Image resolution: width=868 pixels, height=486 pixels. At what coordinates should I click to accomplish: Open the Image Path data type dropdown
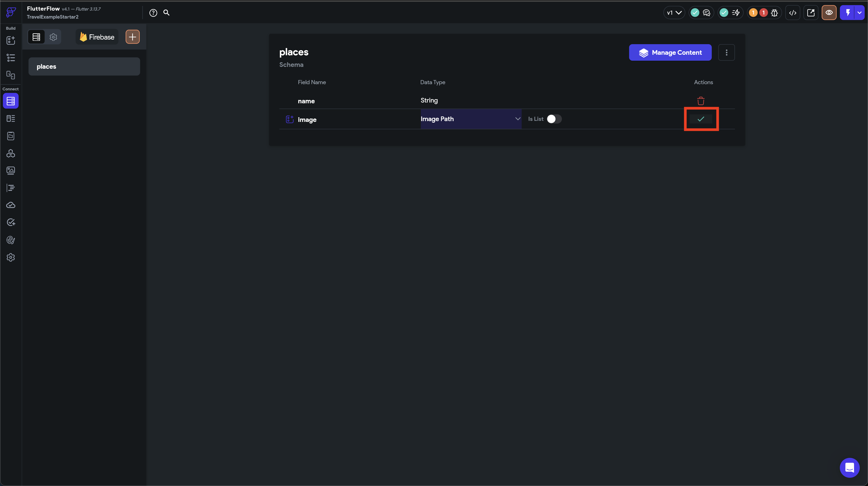pos(470,119)
